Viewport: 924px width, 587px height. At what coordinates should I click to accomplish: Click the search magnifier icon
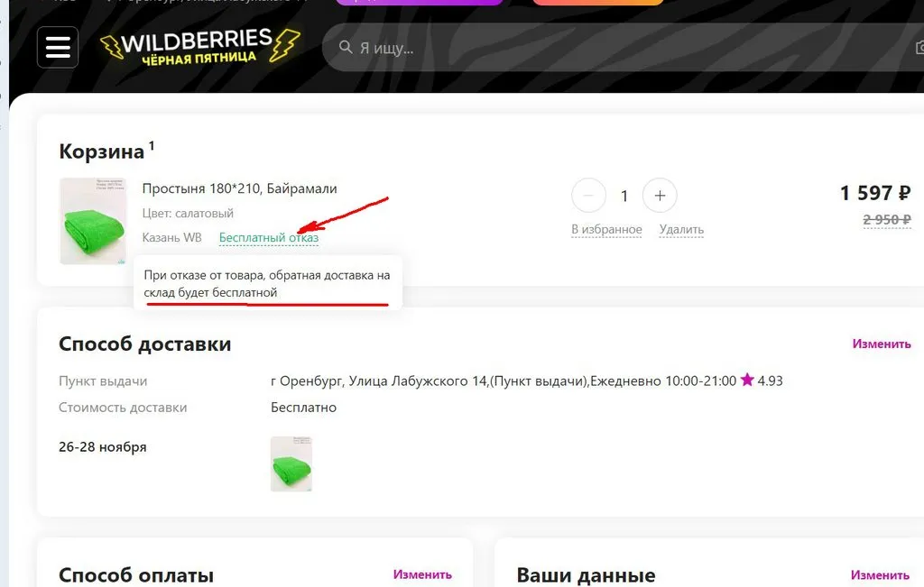click(346, 47)
